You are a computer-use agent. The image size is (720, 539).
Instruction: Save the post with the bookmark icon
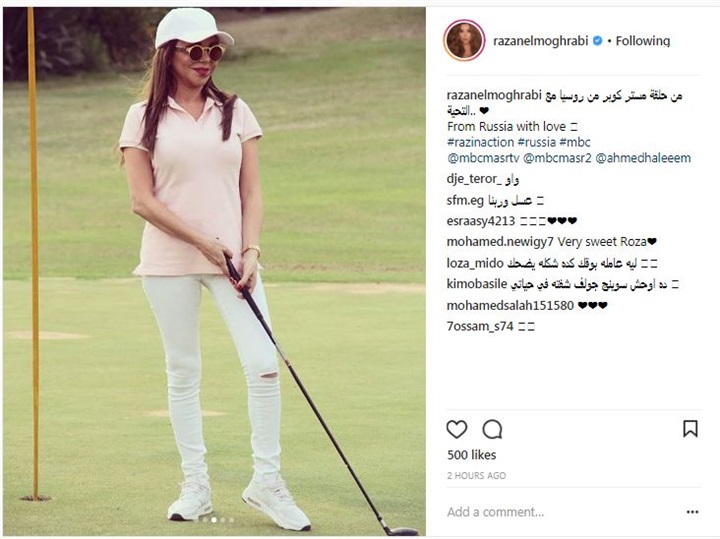pos(690,429)
